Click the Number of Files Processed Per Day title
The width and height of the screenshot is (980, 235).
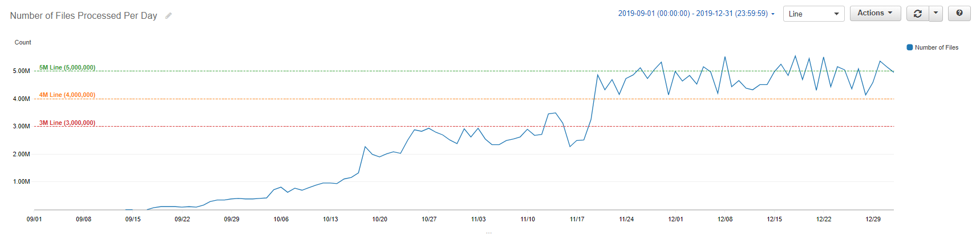pos(83,16)
